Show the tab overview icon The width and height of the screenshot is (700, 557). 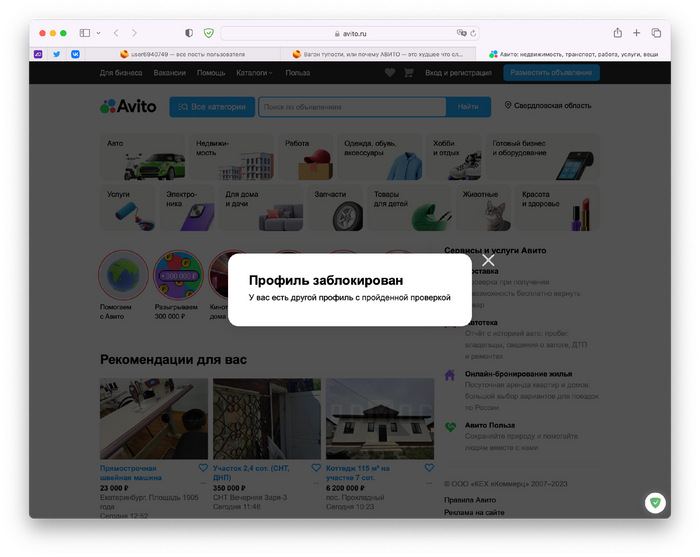[656, 33]
